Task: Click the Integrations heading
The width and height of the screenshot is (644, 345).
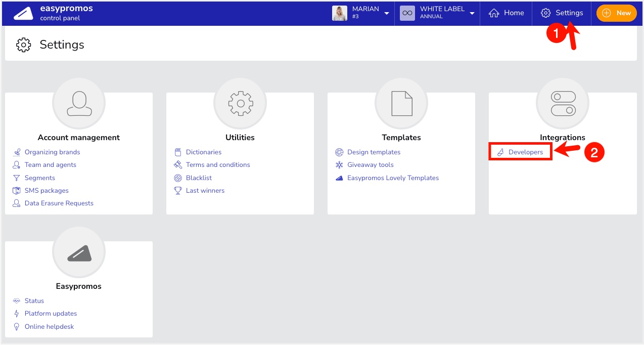Action: [563, 138]
